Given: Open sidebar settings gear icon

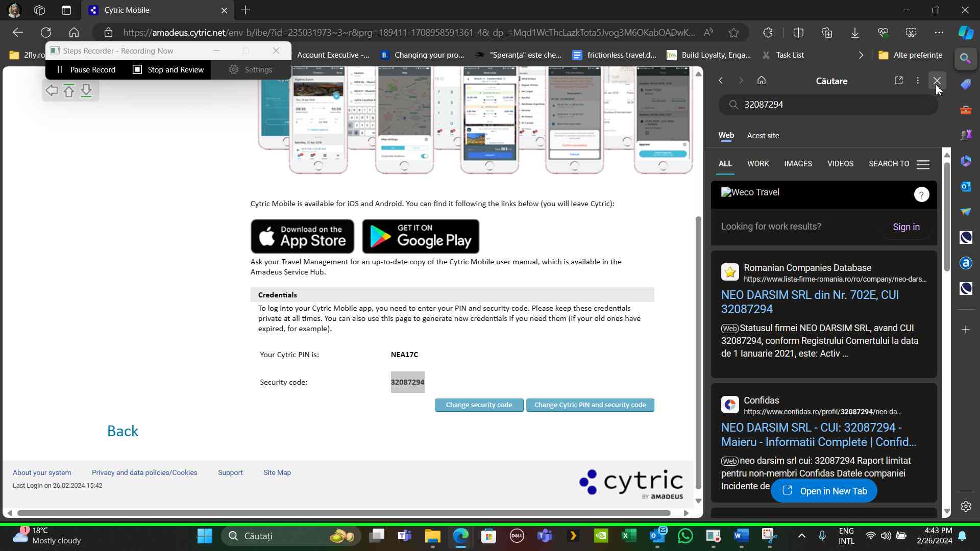Looking at the screenshot, I should pyautogui.click(x=966, y=506).
